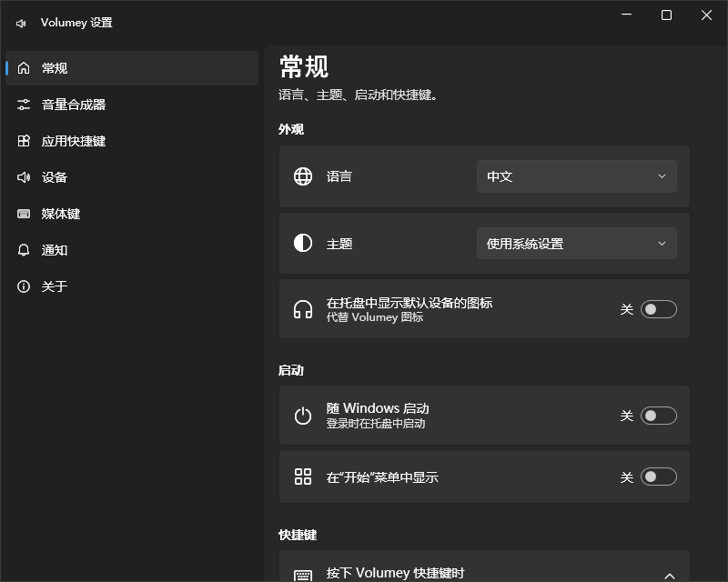Click the home icon beside 常规

click(24, 68)
